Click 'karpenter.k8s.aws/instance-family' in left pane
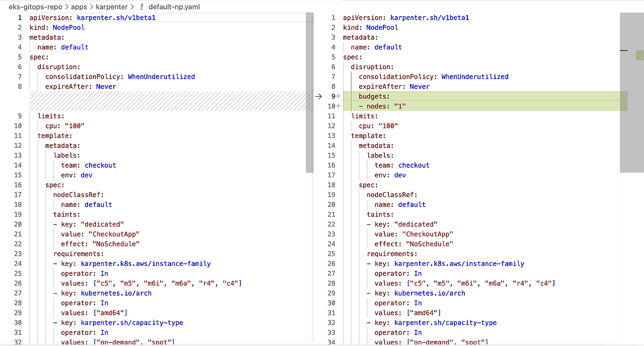 coord(145,263)
